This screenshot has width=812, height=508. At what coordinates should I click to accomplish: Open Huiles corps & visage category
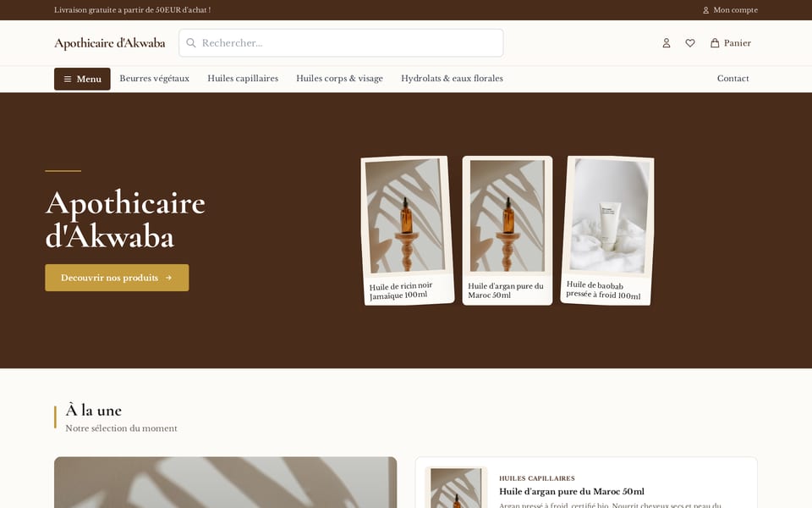340,78
